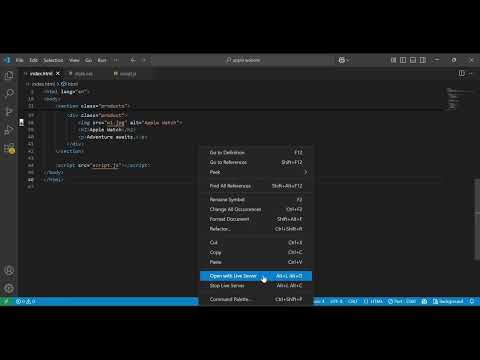This screenshot has height=360, width=480.
Task: Select Find All References
Action: point(256,186)
